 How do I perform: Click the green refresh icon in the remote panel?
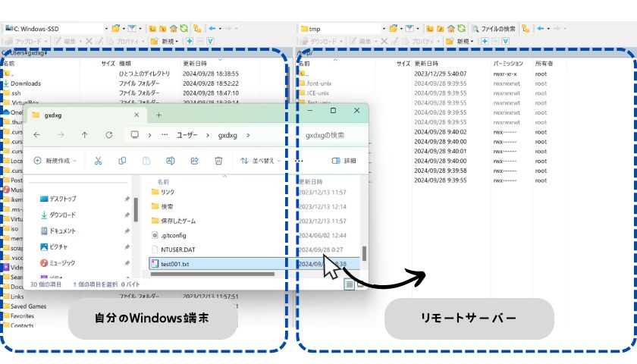pyautogui.click(x=460, y=29)
